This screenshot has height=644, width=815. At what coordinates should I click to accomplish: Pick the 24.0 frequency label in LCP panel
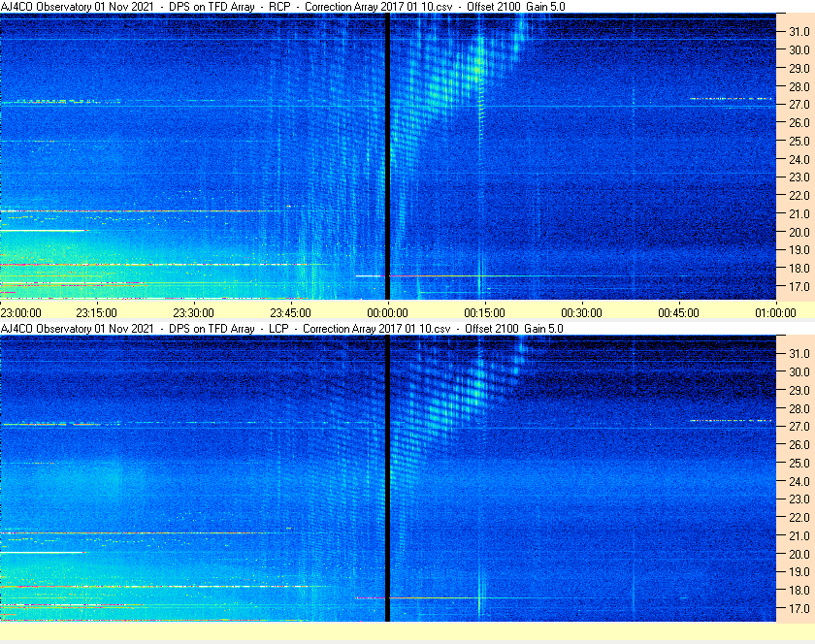point(799,481)
